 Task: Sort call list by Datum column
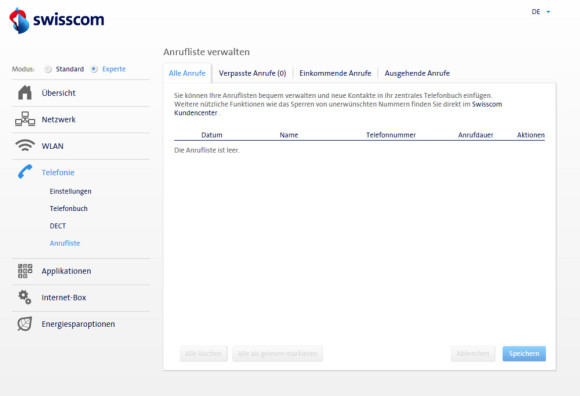tap(212, 135)
